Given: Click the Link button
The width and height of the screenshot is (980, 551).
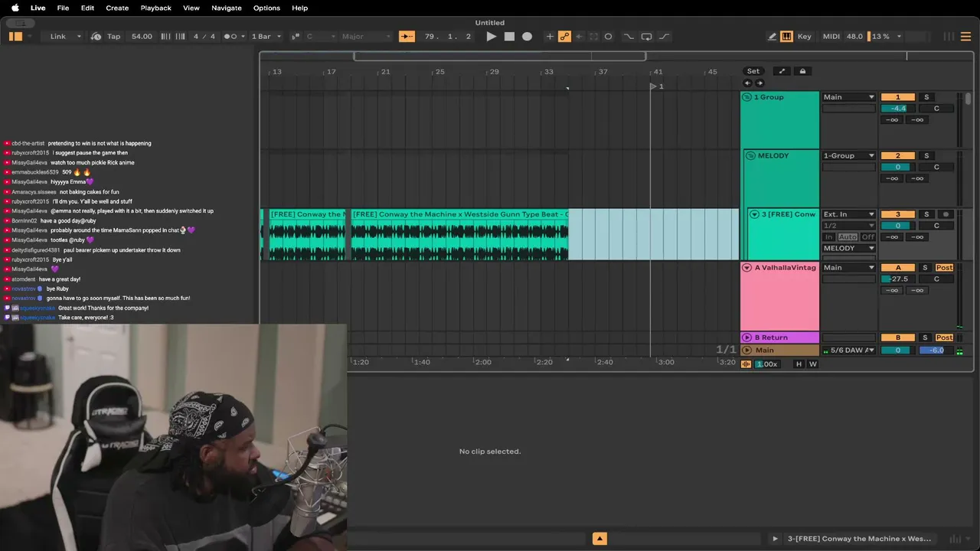Looking at the screenshot, I should pyautogui.click(x=58, y=36).
